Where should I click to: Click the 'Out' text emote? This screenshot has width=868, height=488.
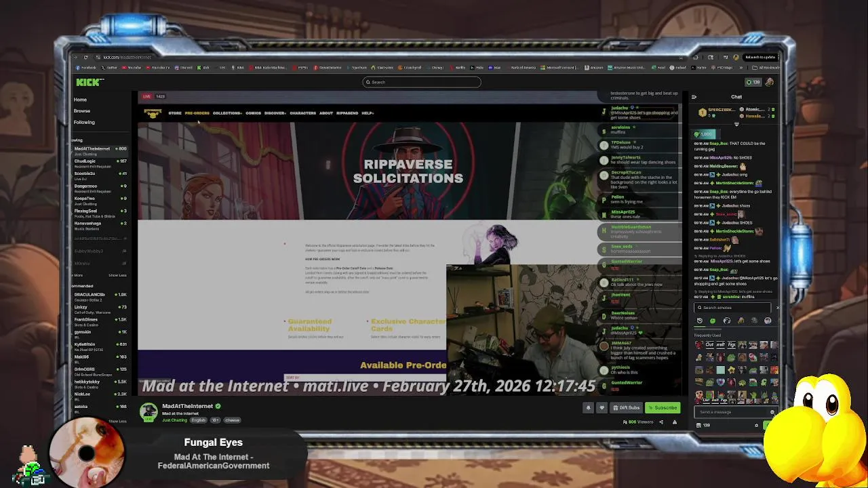pos(710,344)
